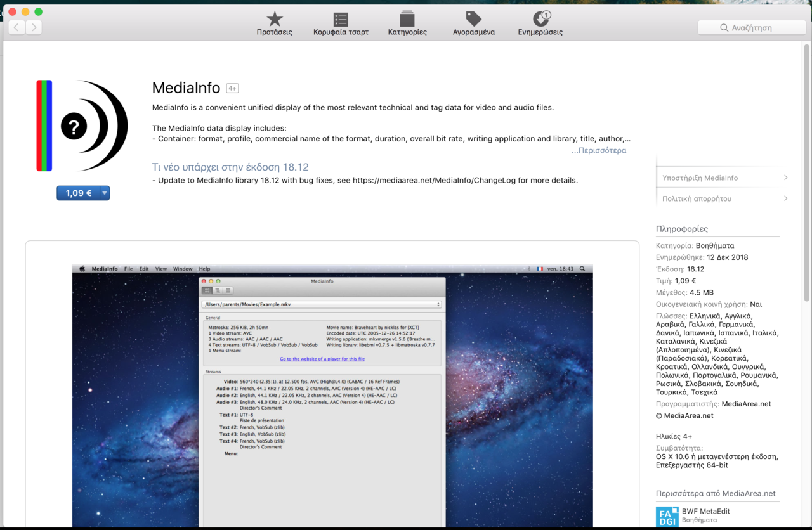Click the French flag icon in the screenshot menu bar
The image size is (812, 530).
[540, 269]
